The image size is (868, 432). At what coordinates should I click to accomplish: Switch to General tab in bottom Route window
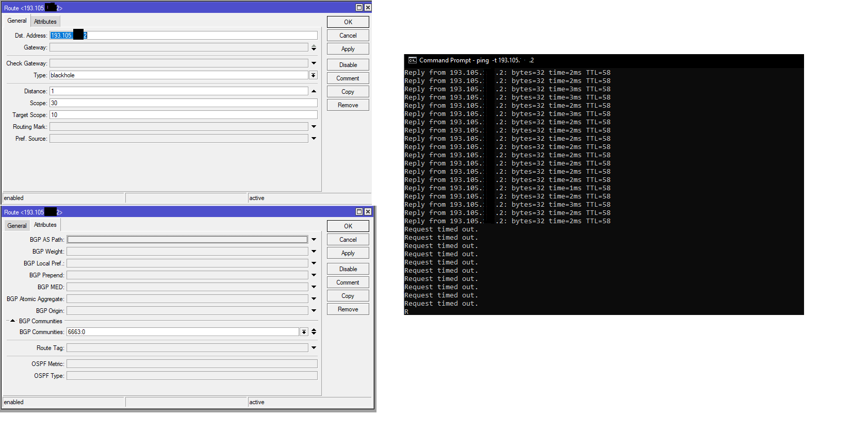tap(17, 226)
